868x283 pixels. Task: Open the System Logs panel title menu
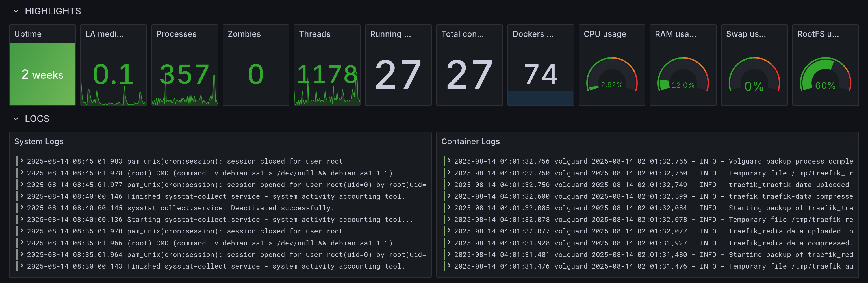[x=39, y=142]
